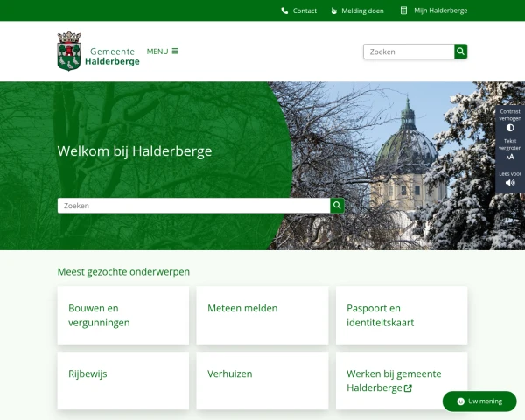Click the half-circle contrast icon
This screenshot has height=420, width=525.
click(510, 128)
